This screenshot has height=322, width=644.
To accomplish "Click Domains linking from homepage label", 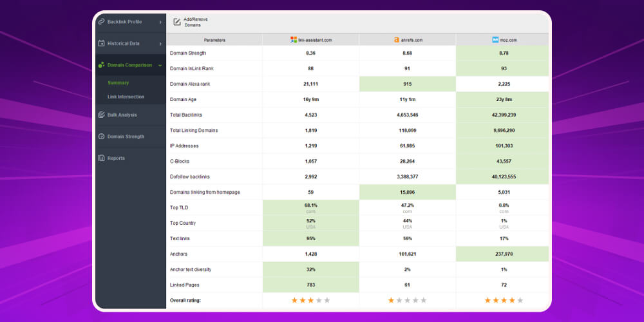I will 205,192.
